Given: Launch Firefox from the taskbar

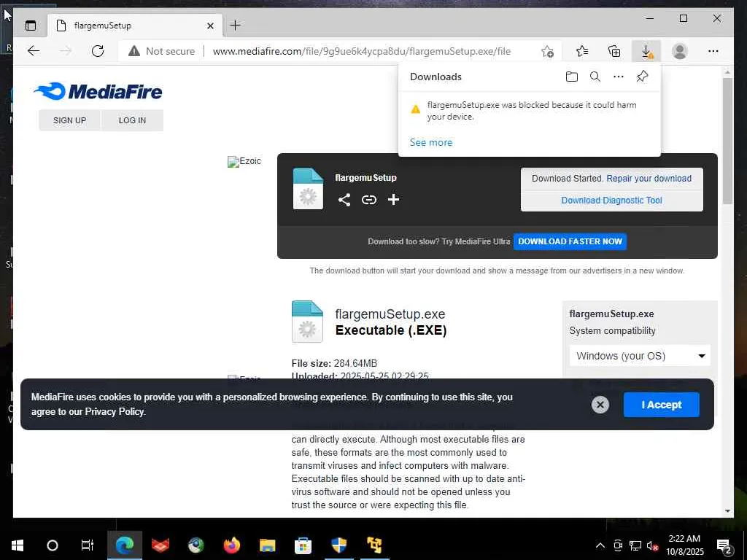Looking at the screenshot, I should click(x=231, y=545).
